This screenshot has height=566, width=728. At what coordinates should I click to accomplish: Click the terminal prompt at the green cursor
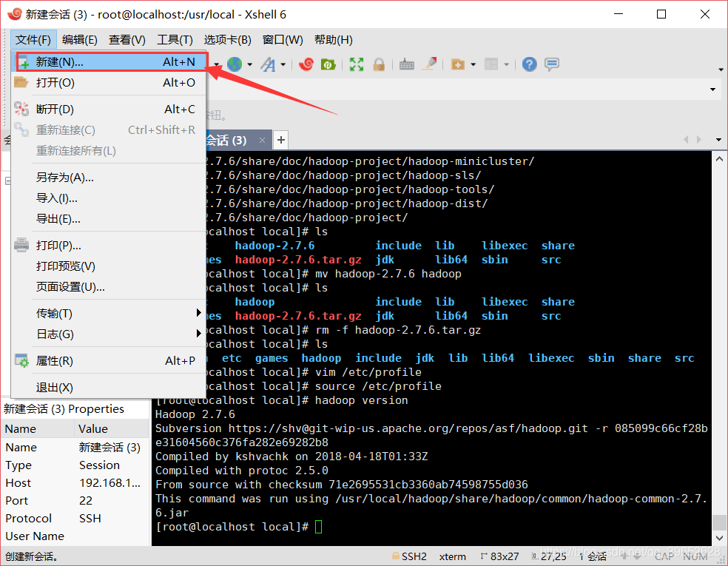click(x=318, y=527)
